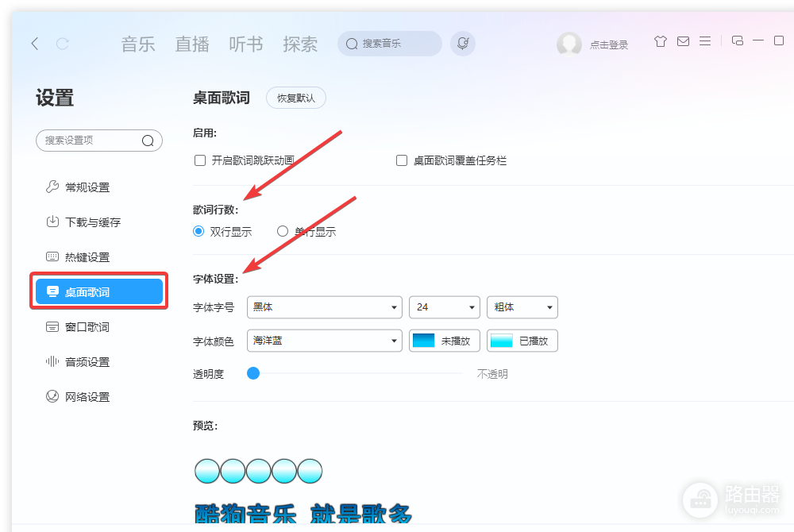Click the search icon in music search
794x532 pixels.
[352, 44]
